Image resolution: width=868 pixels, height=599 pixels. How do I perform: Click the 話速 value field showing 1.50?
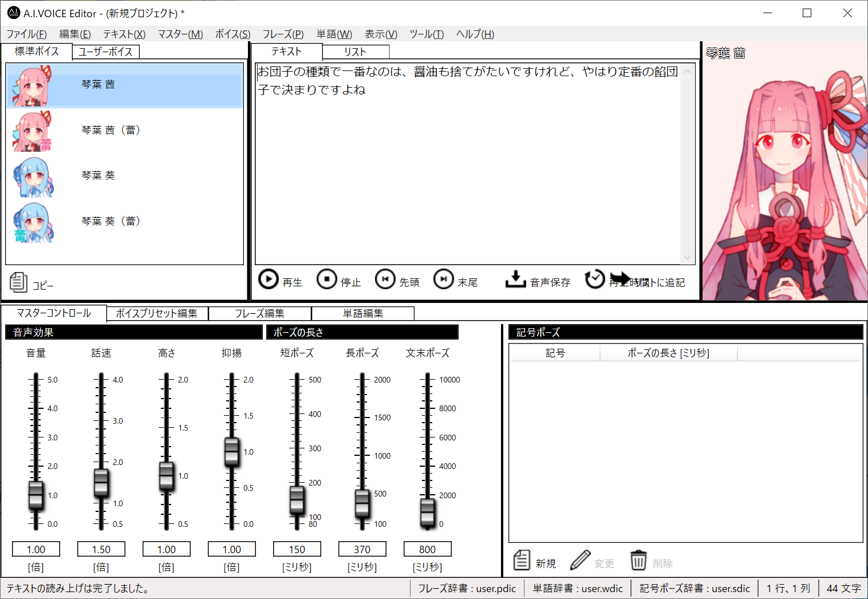[x=101, y=549]
